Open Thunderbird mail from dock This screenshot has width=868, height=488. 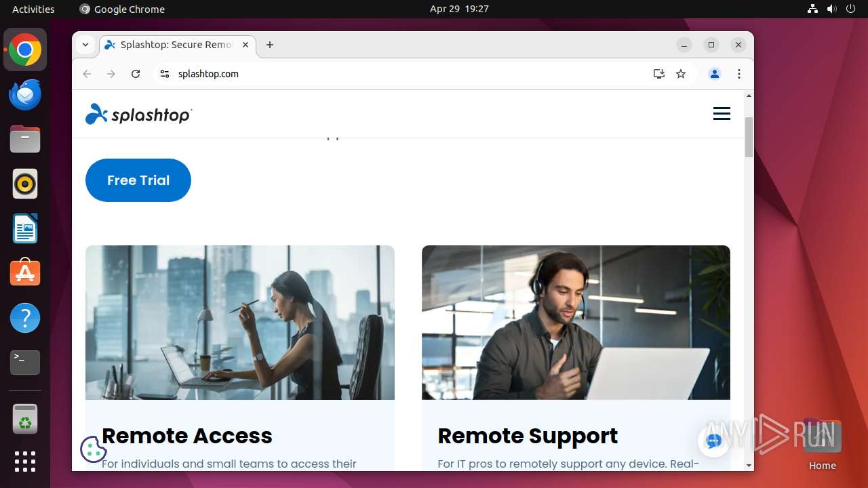[x=25, y=95]
